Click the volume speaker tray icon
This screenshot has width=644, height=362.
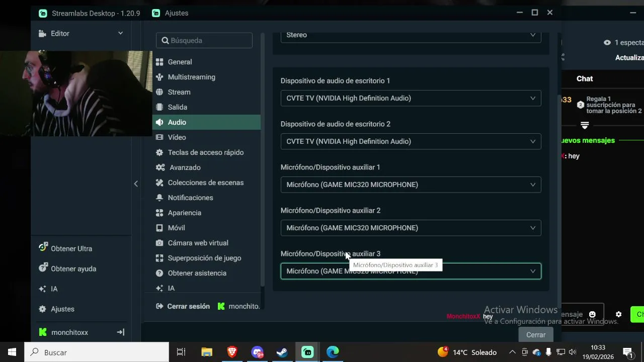(x=572, y=352)
